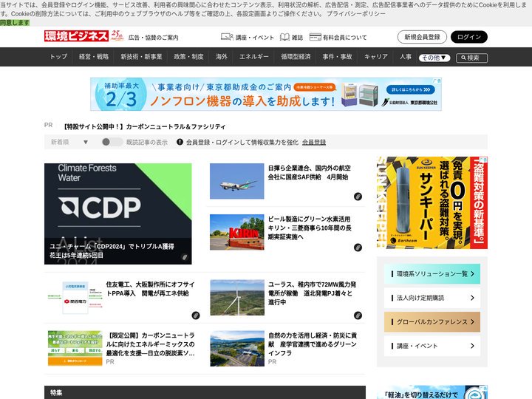532x399 pixels.
Task: Click clip icon on キリン green hydrogen article
Action: [358, 248]
